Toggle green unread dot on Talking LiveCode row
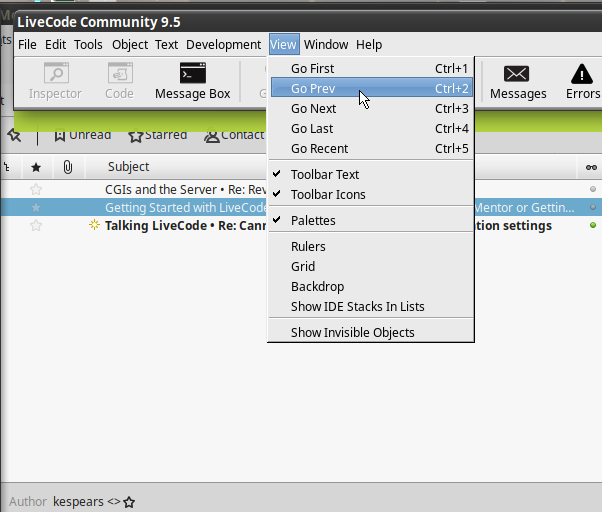The height and width of the screenshot is (512, 602). (593, 225)
